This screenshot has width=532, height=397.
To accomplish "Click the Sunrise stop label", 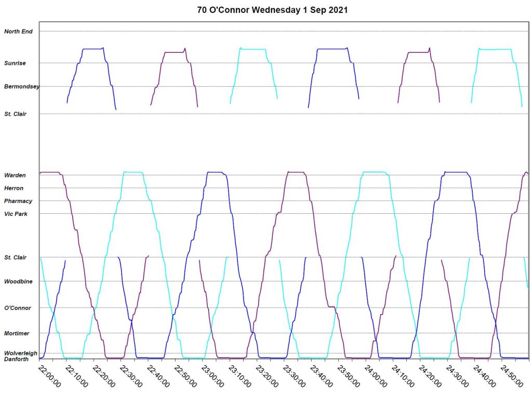I will point(16,63).
